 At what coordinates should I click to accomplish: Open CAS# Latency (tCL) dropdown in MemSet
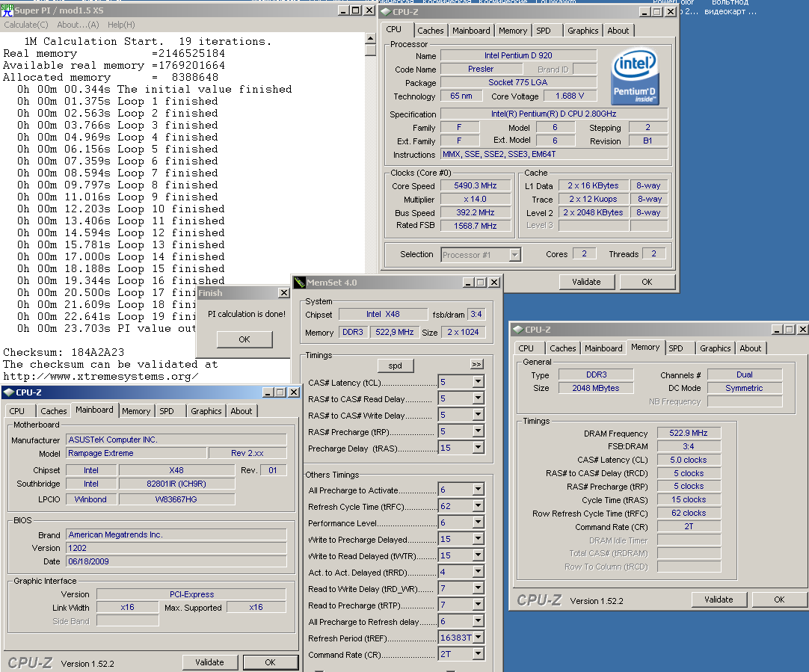[x=479, y=382]
